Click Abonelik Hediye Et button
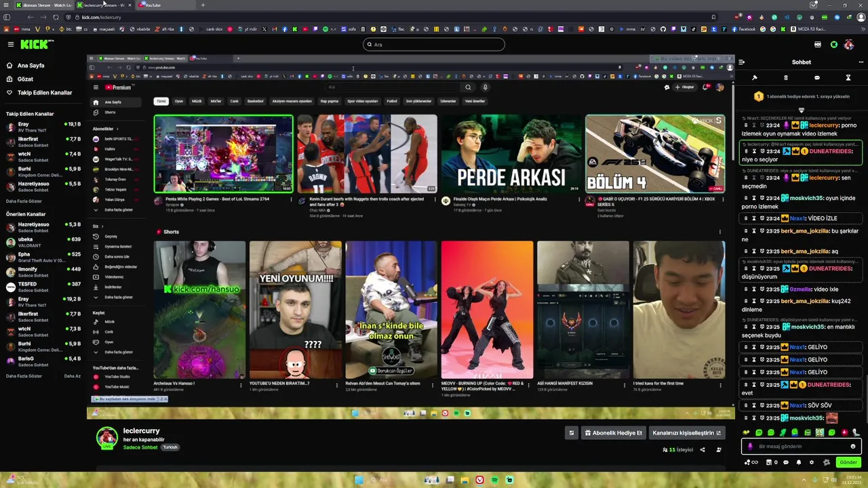 [613, 433]
